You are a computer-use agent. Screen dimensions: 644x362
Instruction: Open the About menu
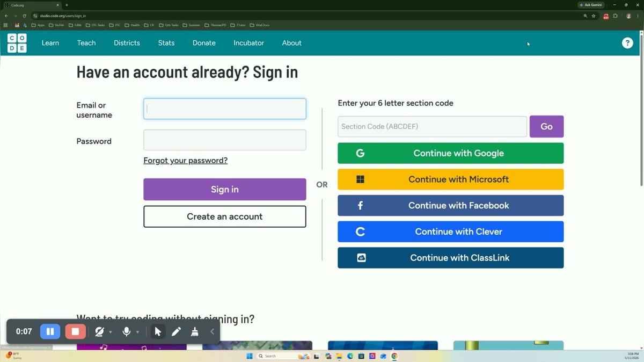pyautogui.click(x=292, y=43)
